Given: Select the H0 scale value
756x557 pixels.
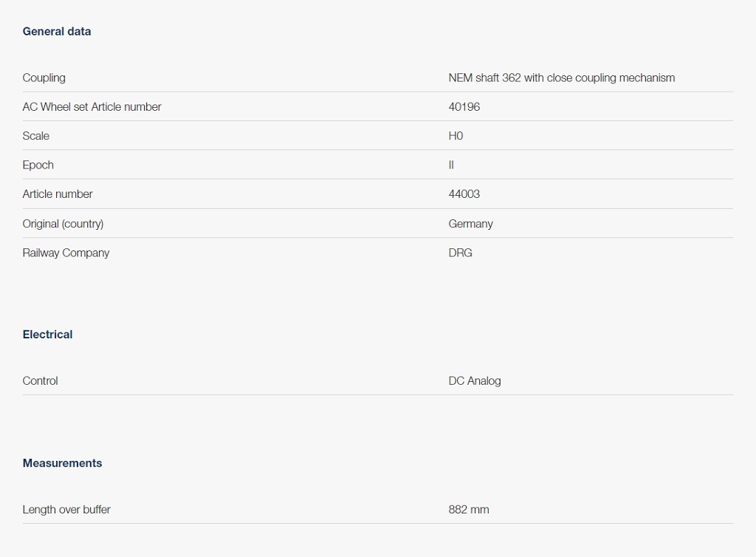Looking at the screenshot, I should click(456, 136).
